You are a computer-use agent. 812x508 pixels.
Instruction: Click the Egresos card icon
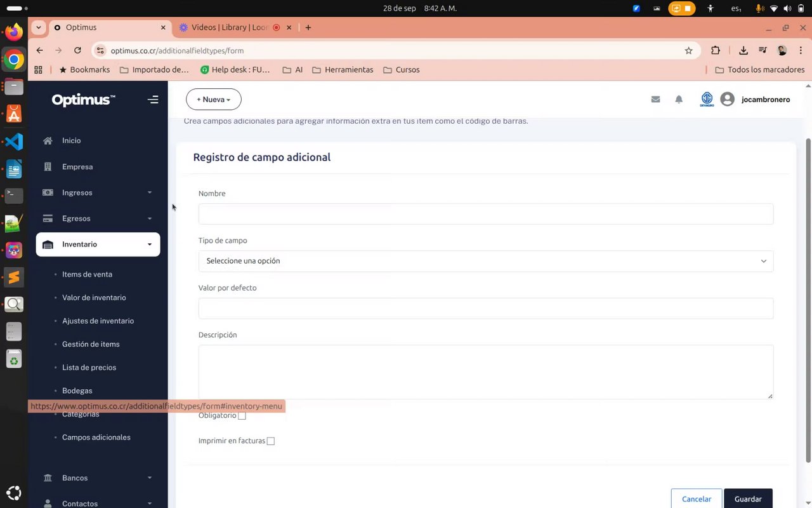tap(48, 218)
